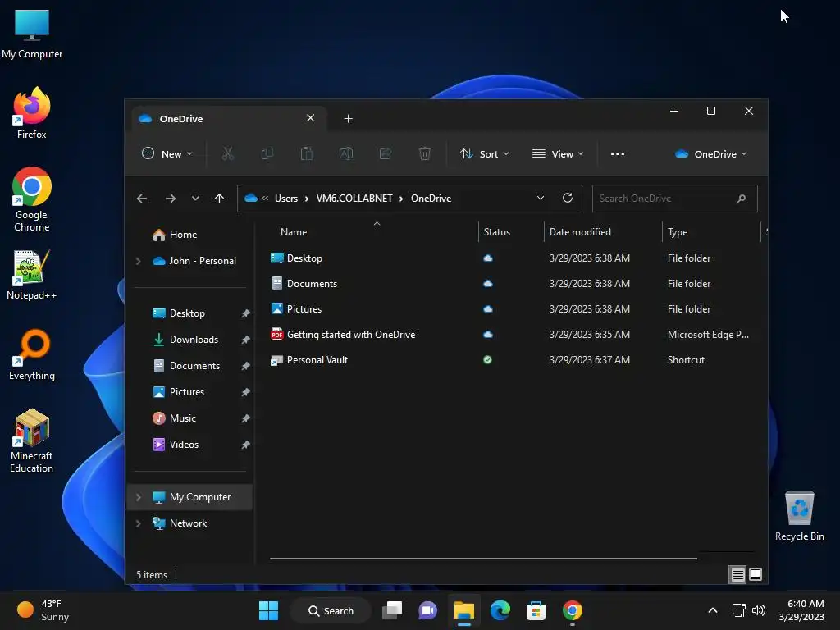The width and height of the screenshot is (840, 630).
Task: Select the Desktop folder row
Action: tap(512, 258)
